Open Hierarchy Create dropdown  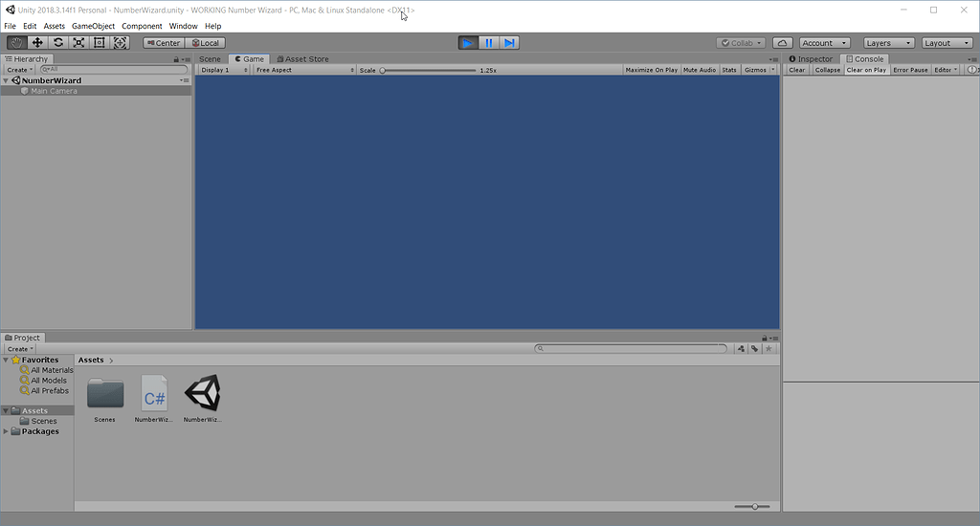[20, 70]
